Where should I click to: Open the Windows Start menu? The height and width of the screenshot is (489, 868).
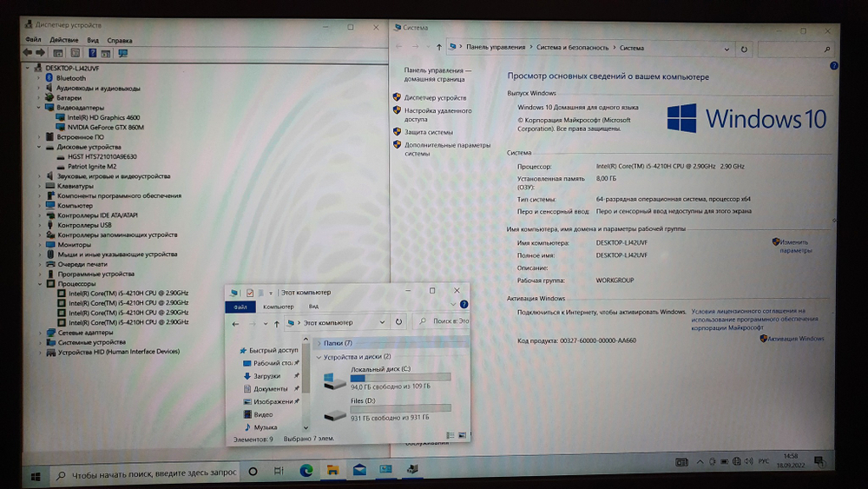pos(36,476)
